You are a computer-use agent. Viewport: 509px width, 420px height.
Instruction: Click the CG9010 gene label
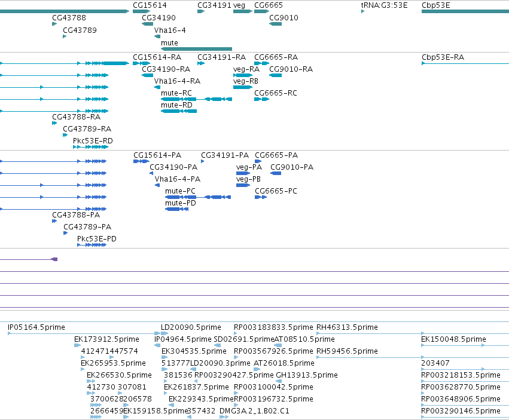click(x=284, y=18)
